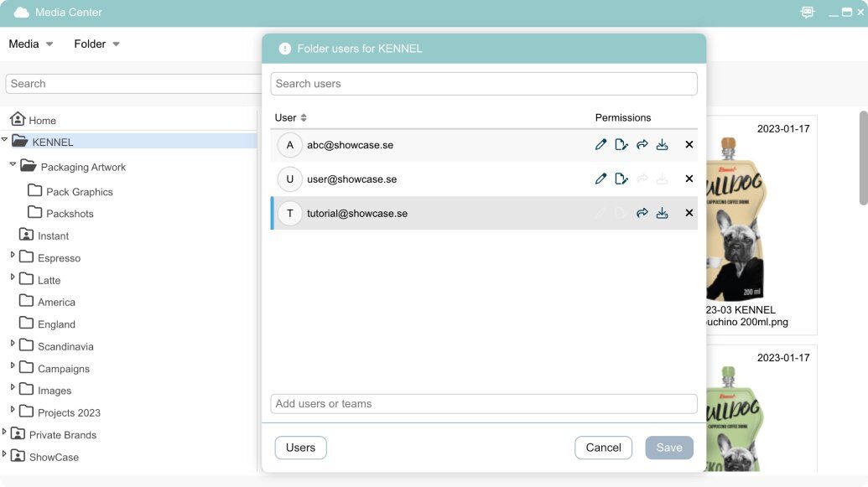This screenshot has width=868, height=487.
Task: Click the info icon in dialog header
Action: [x=284, y=49]
